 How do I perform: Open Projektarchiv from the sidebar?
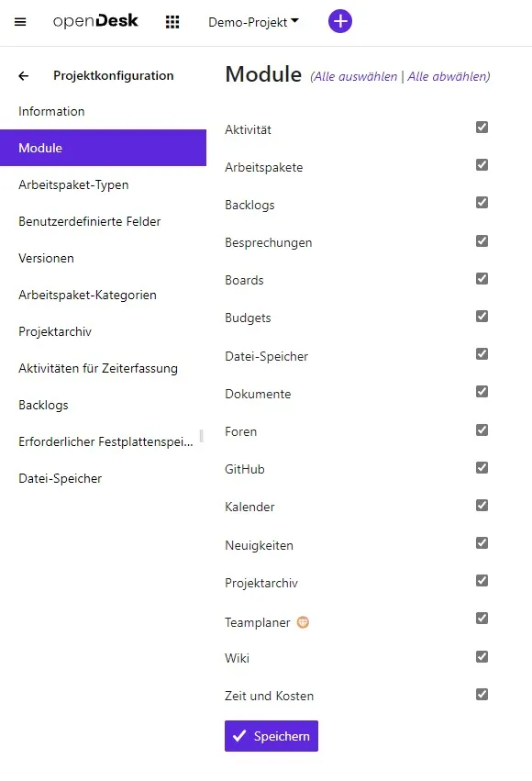[54, 331]
